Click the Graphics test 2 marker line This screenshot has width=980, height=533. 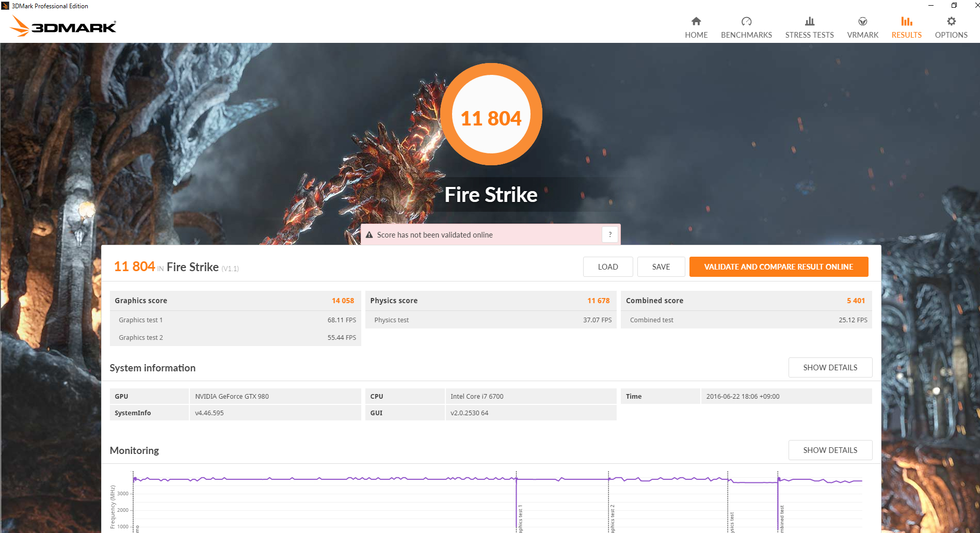click(x=609, y=502)
